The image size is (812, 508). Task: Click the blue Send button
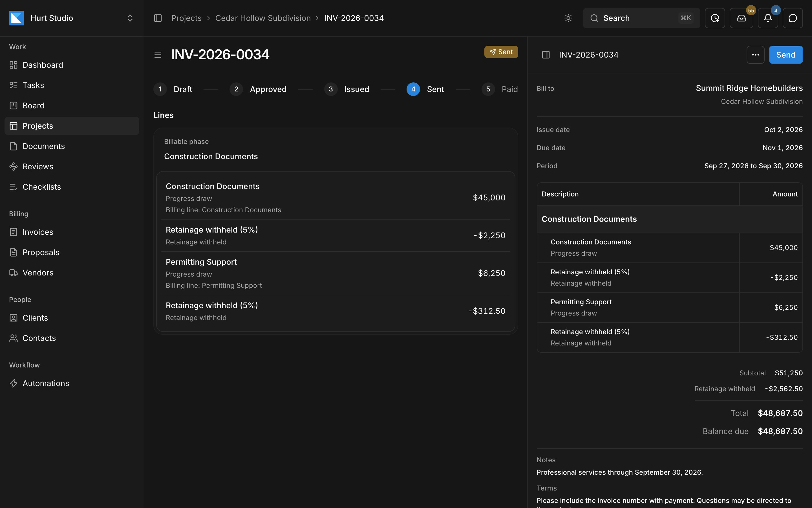[x=786, y=55]
